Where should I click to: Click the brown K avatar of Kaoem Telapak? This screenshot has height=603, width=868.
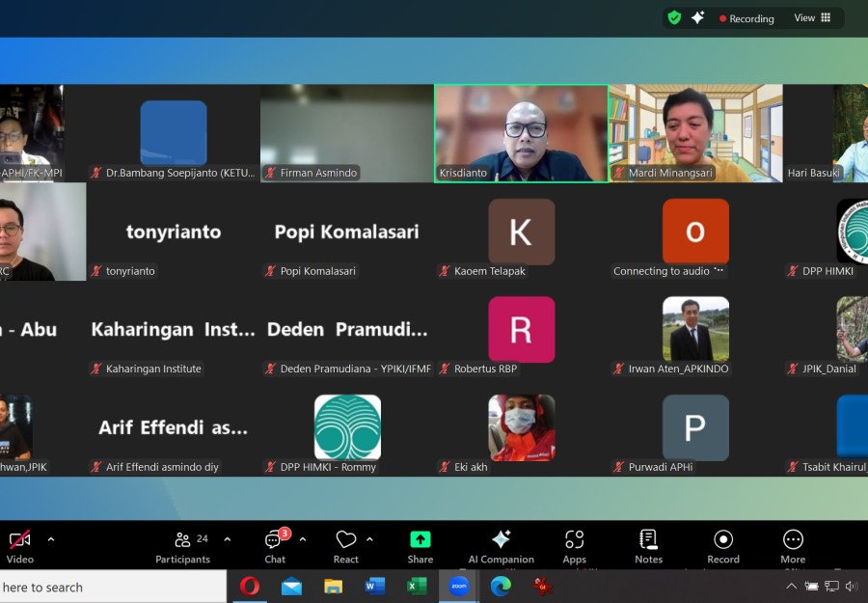pyautogui.click(x=522, y=232)
